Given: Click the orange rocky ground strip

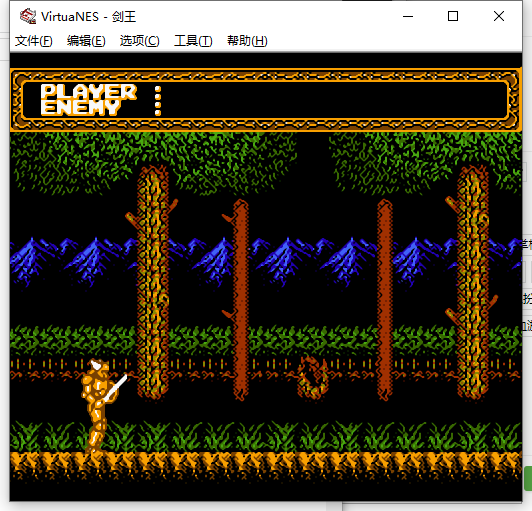Looking at the screenshot, I should point(266,466).
